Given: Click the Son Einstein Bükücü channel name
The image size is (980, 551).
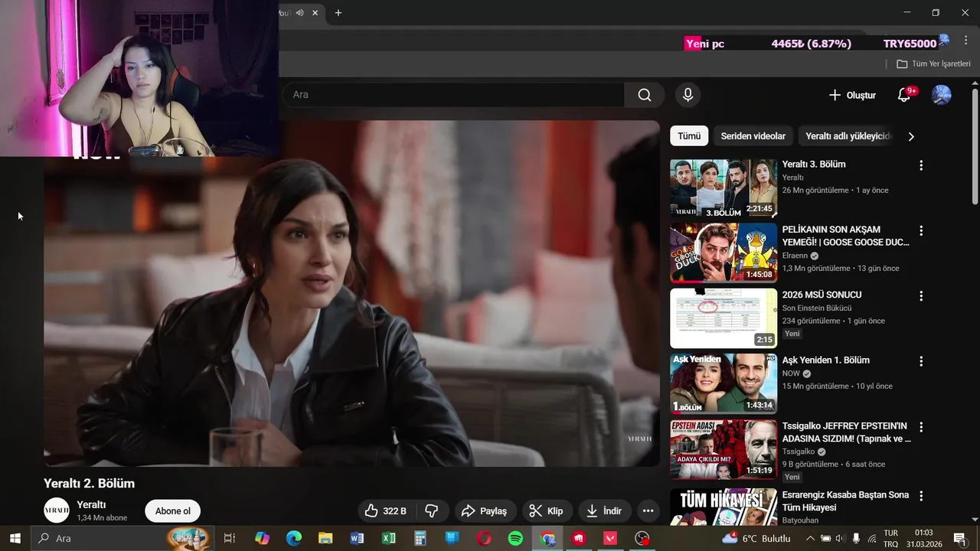Looking at the screenshot, I should pos(817,308).
